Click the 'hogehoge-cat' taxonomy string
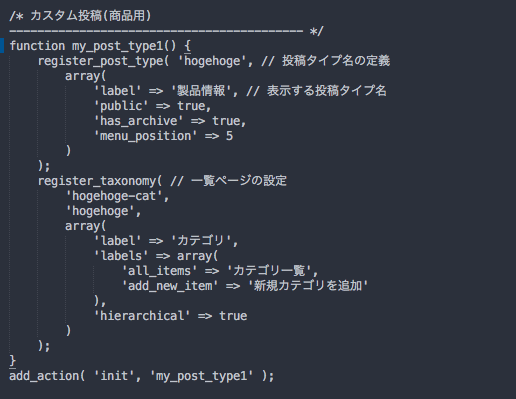Viewport: 516px width, 399px height. point(114,196)
